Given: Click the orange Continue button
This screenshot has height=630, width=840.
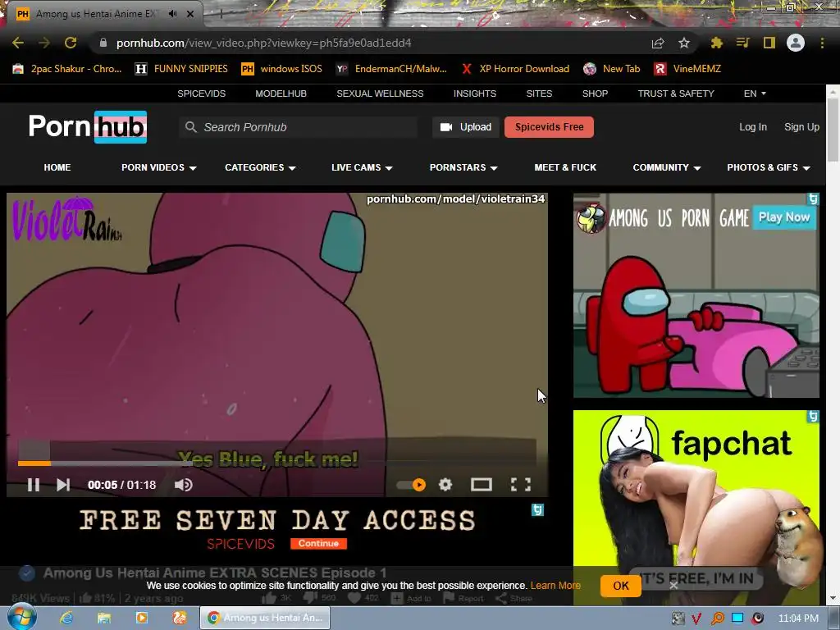Looking at the screenshot, I should click(x=319, y=543).
